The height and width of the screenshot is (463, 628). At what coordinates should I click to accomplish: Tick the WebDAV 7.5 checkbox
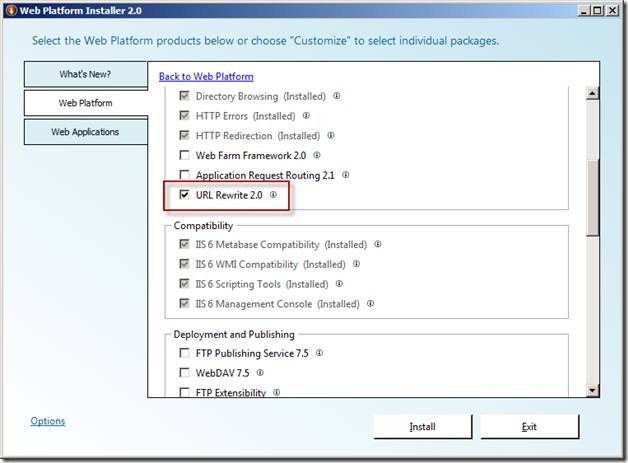point(184,373)
